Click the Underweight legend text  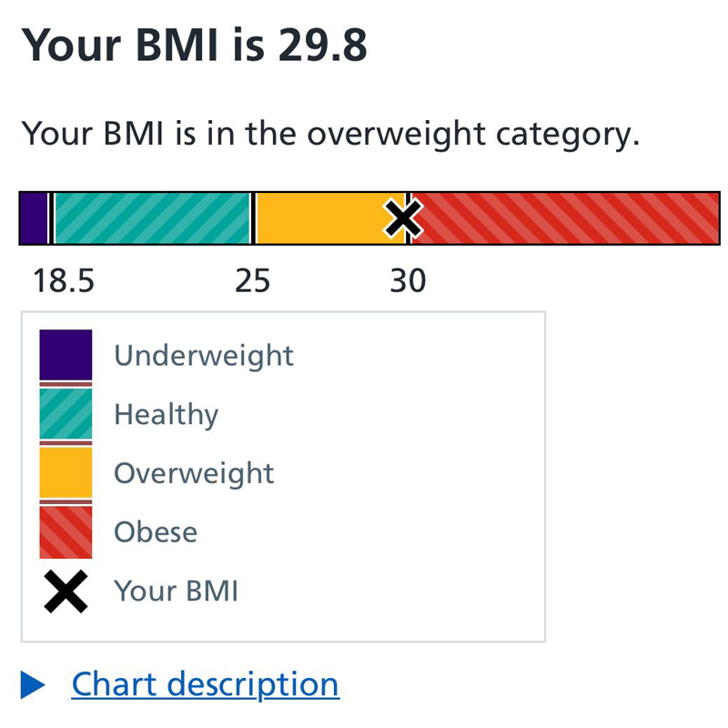(204, 356)
